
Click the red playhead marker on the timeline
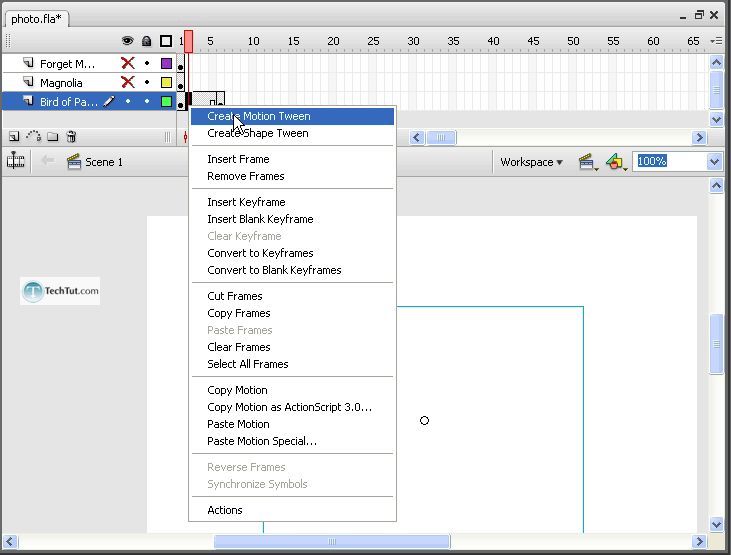pyautogui.click(x=188, y=42)
